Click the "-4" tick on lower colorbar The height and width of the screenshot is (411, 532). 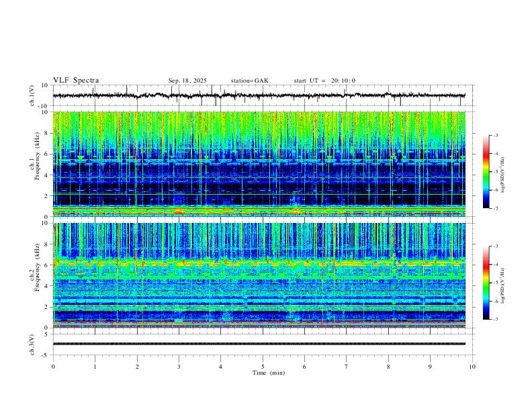495,264
